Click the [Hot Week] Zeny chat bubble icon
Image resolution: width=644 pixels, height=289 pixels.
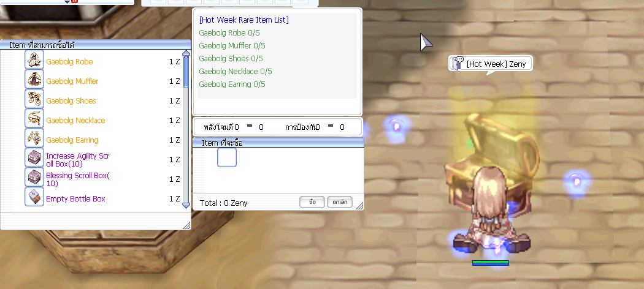point(458,63)
